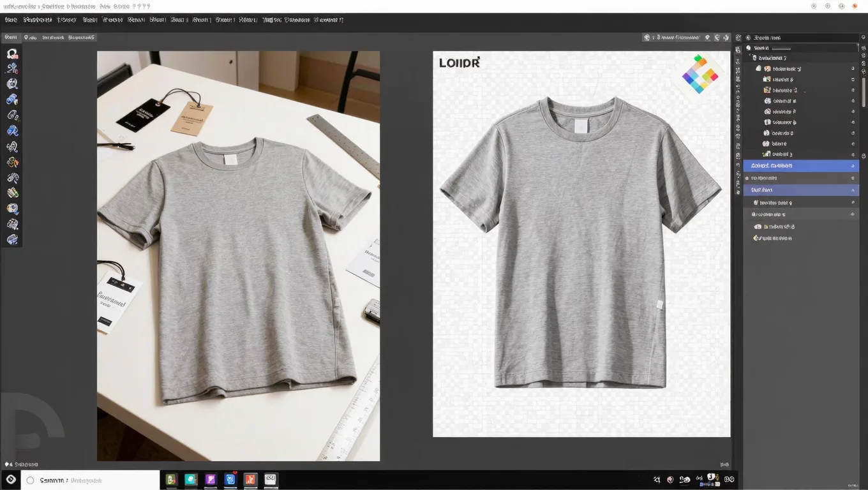The image size is (868, 490).
Task: Open the first menu in the menu bar
Action: coord(10,20)
